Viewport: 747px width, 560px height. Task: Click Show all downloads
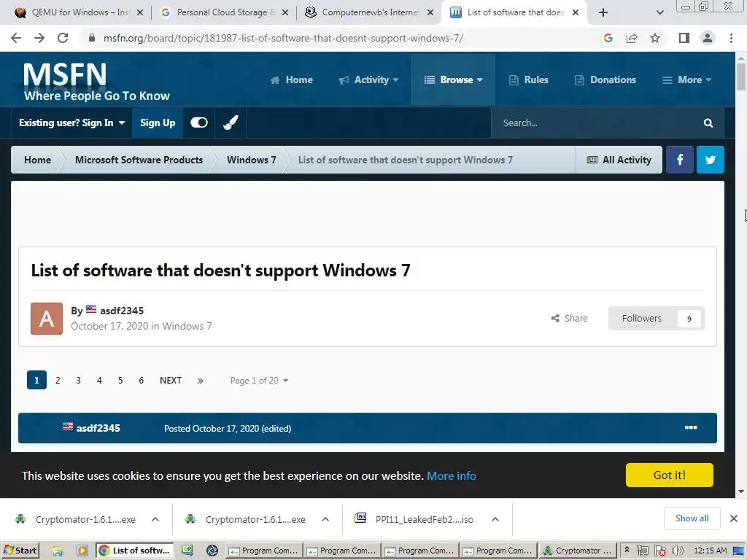(692, 518)
